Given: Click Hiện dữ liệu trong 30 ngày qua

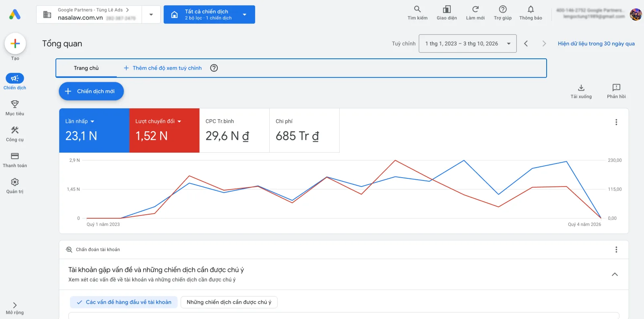Looking at the screenshot, I should 596,43.
